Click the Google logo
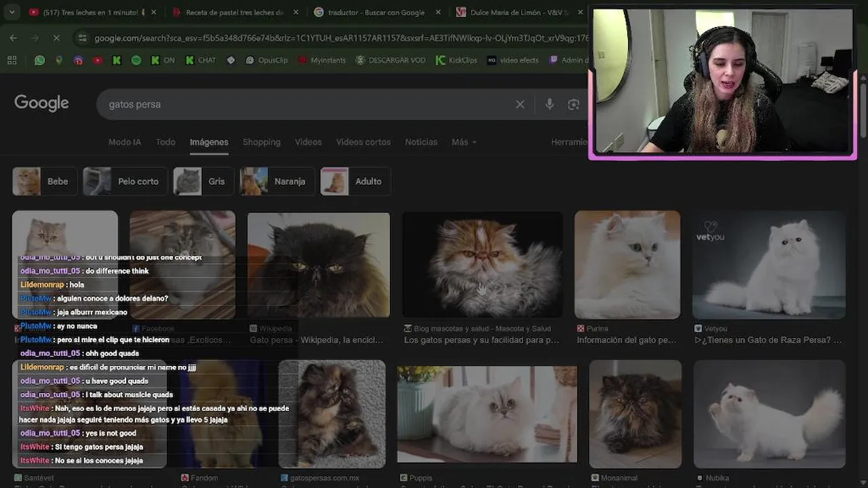The height and width of the screenshot is (488, 868). coord(41,103)
